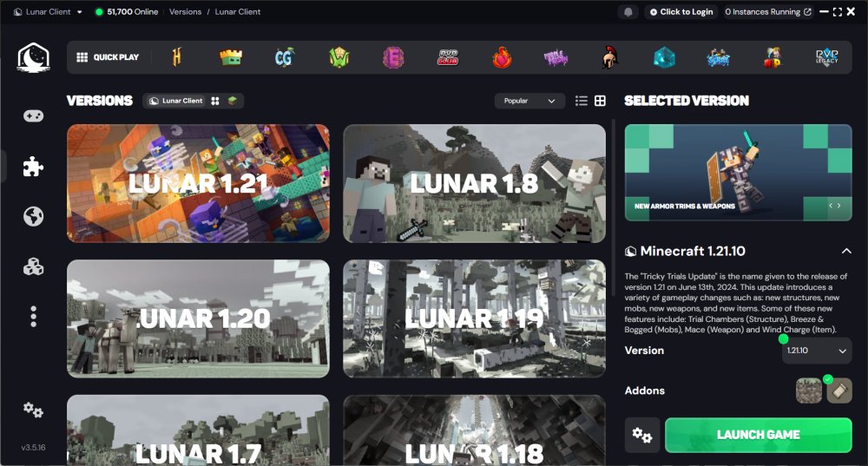Open the gamepad Home sidebar icon
The image size is (868, 466).
33,115
